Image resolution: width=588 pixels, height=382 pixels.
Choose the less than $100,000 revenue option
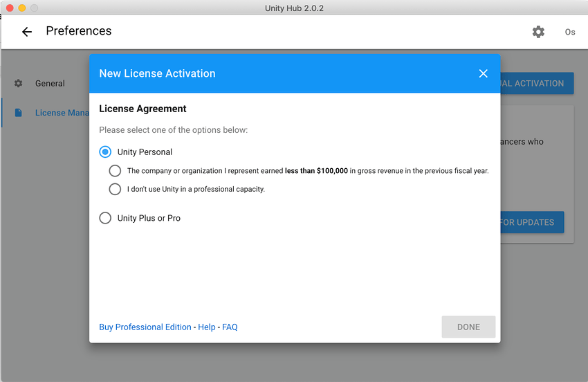pos(115,171)
